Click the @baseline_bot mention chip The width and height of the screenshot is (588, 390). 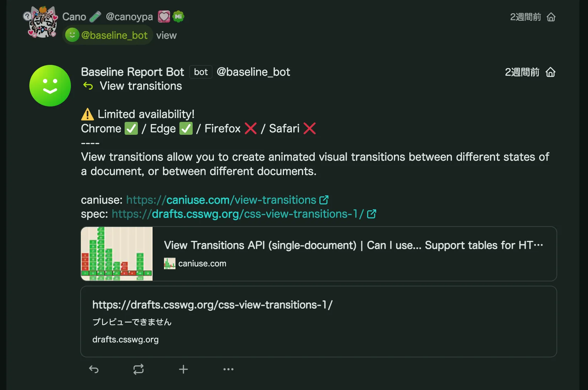point(107,35)
